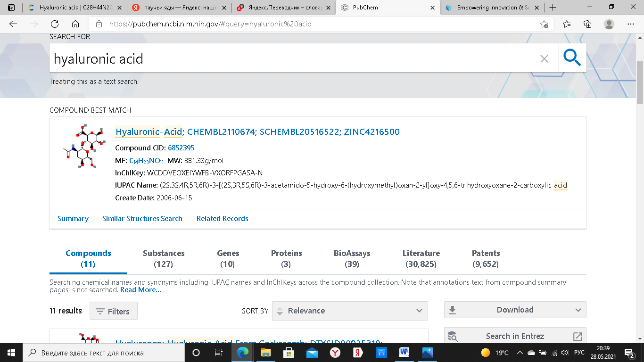Open the 19°C weather widget

(495, 353)
